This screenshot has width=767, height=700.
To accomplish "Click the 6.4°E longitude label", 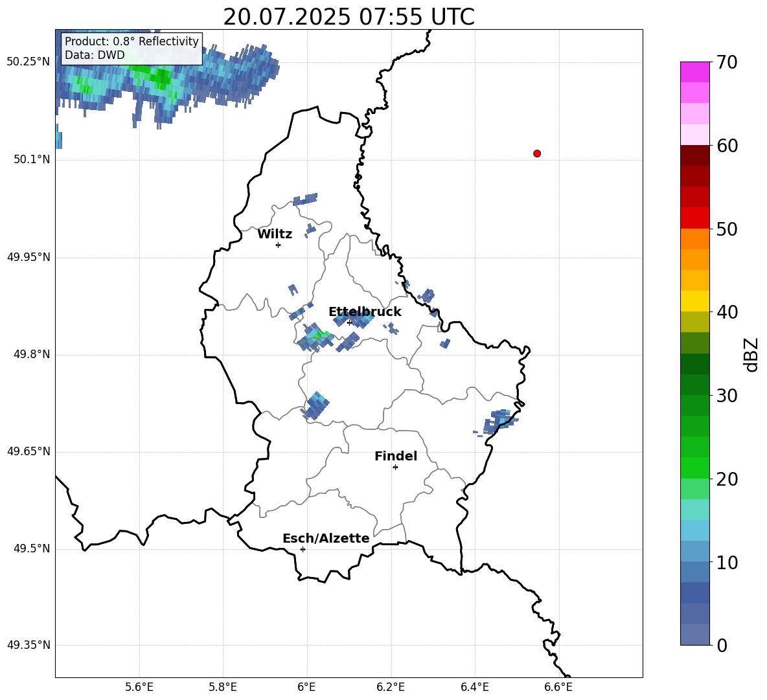I will (474, 687).
